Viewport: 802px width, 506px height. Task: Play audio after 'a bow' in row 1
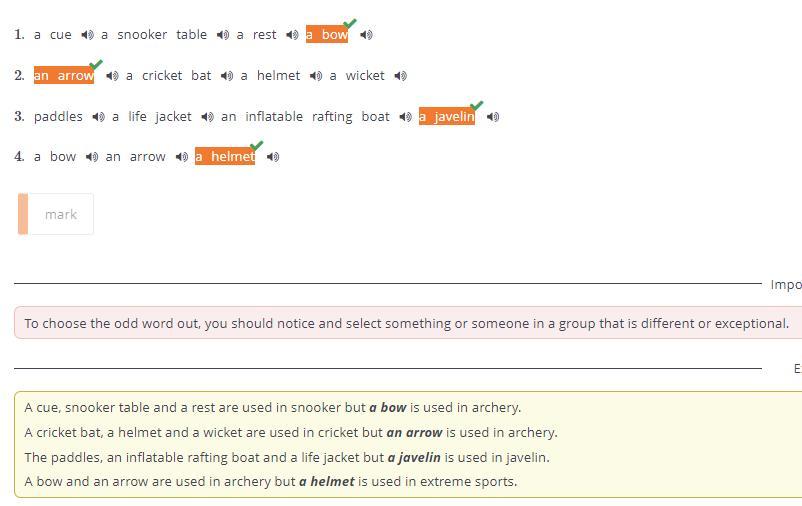point(366,35)
